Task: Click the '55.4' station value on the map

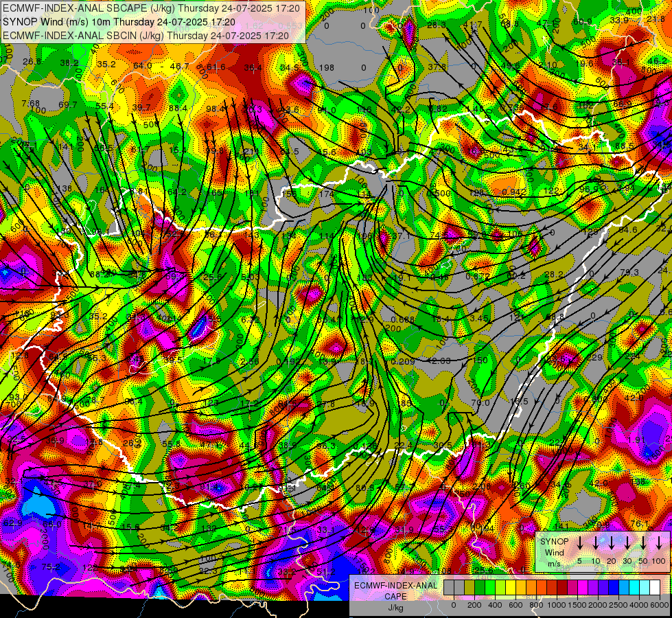Action: coord(104,106)
